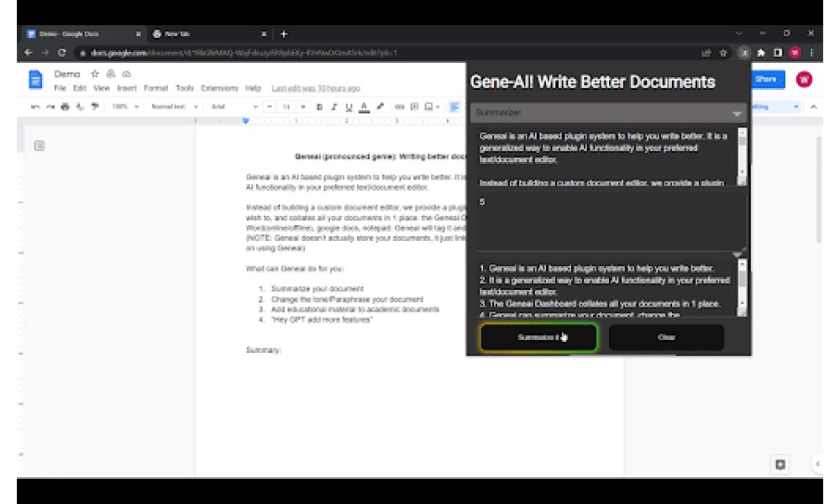Apply italic formatting
The width and height of the screenshot is (840, 504).
point(333,107)
